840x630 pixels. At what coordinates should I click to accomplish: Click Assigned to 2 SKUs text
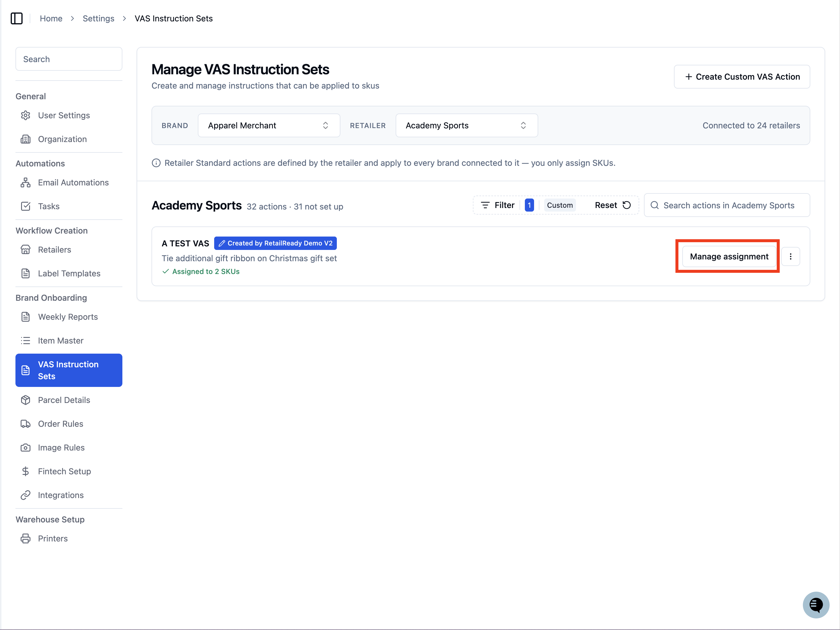[206, 271]
